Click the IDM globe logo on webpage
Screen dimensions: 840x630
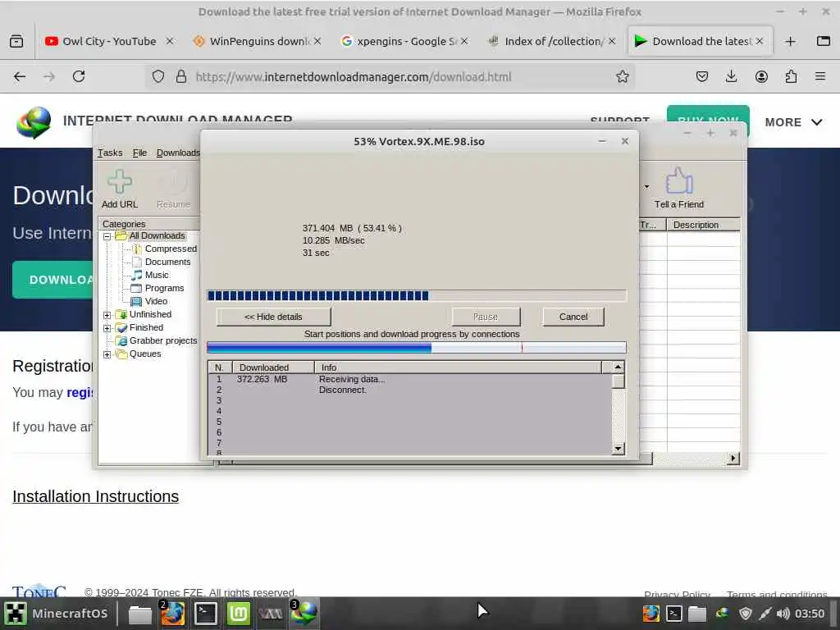pos(34,122)
